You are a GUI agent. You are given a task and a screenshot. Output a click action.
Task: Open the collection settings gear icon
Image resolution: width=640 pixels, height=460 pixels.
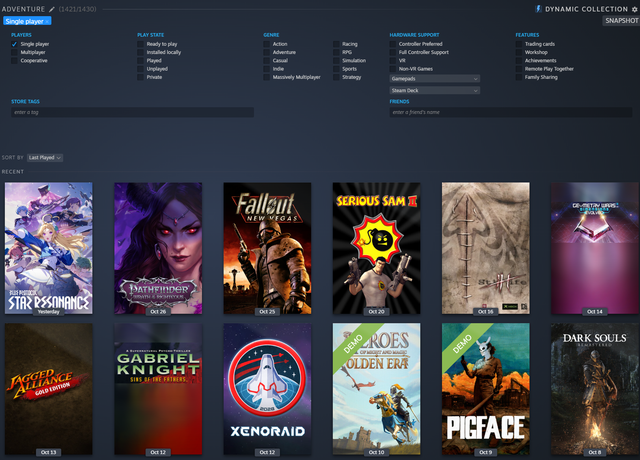(x=634, y=9)
